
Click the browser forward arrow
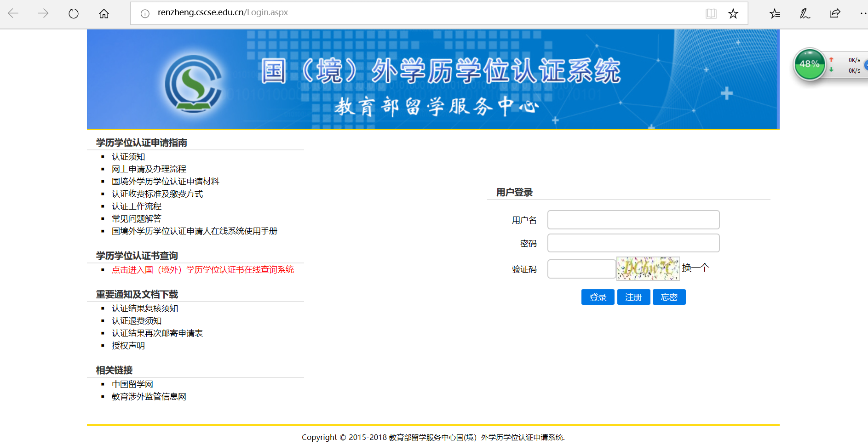43,13
